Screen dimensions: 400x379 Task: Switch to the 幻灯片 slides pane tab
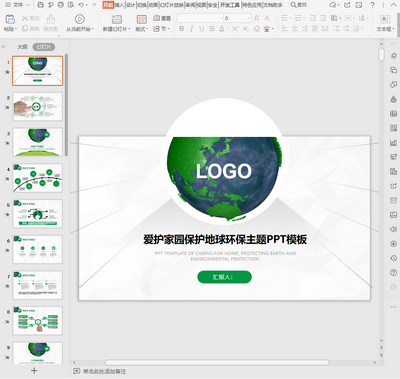(44, 47)
